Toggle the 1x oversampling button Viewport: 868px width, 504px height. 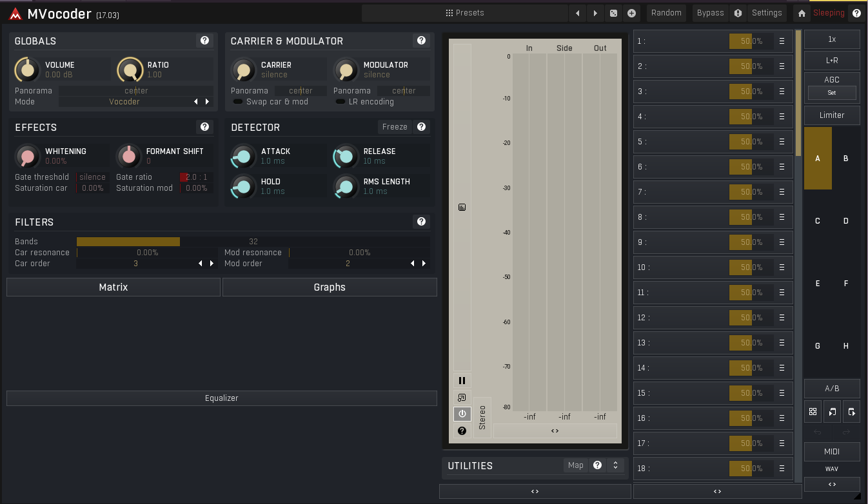point(832,39)
